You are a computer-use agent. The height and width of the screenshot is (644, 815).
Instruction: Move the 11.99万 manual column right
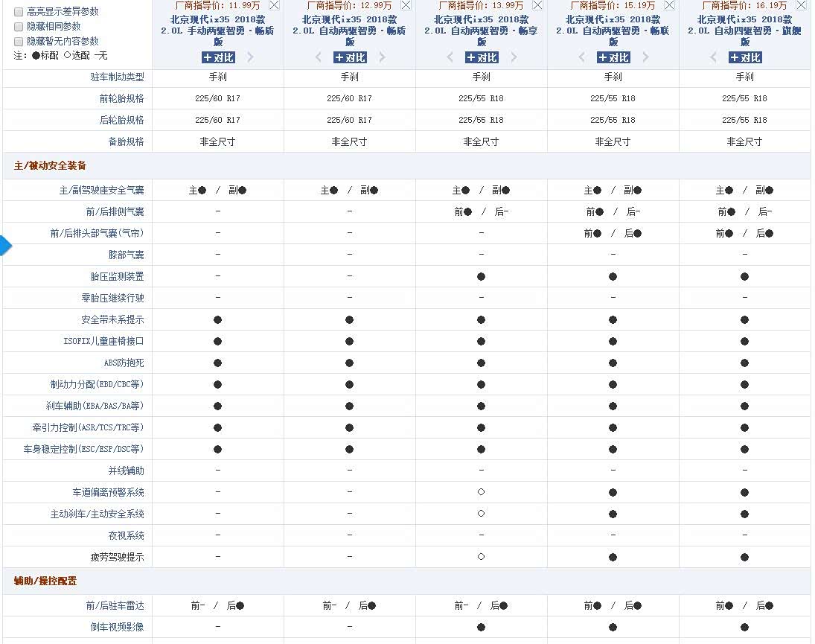point(250,57)
